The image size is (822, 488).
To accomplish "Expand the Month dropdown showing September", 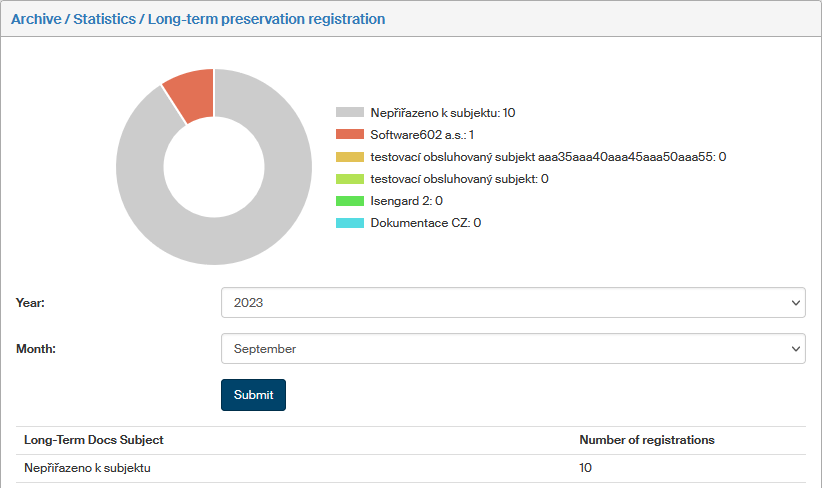I will point(513,349).
